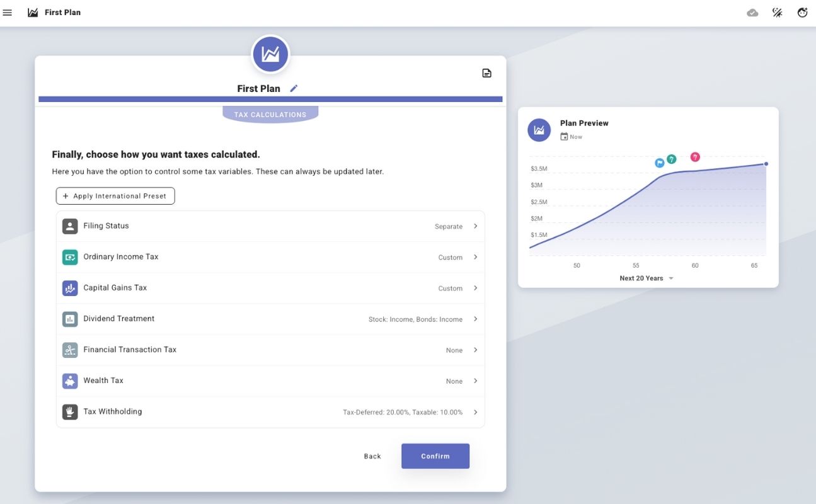Click the Tax Withholding hand icon
This screenshot has width=816, height=504.
click(70, 412)
